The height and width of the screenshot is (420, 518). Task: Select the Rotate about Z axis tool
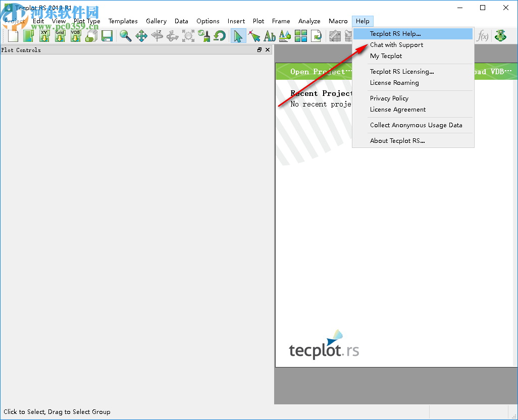pos(158,35)
